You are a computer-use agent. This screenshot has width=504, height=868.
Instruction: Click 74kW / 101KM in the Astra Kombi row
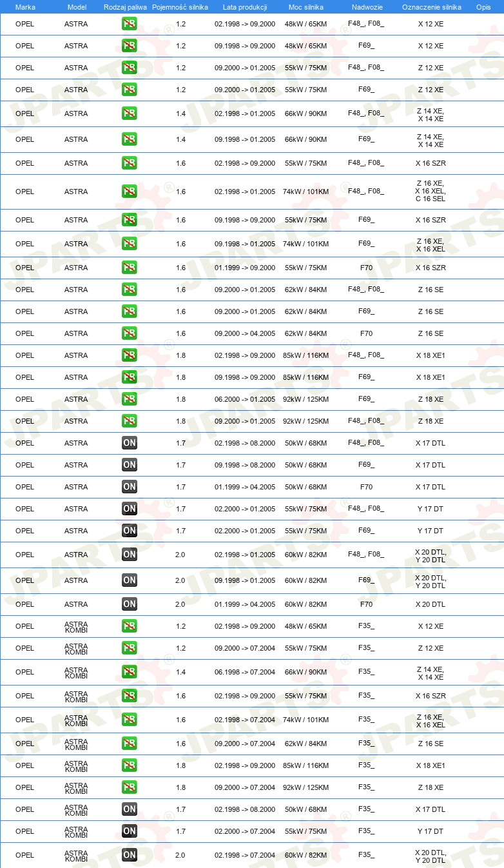(305, 720)
